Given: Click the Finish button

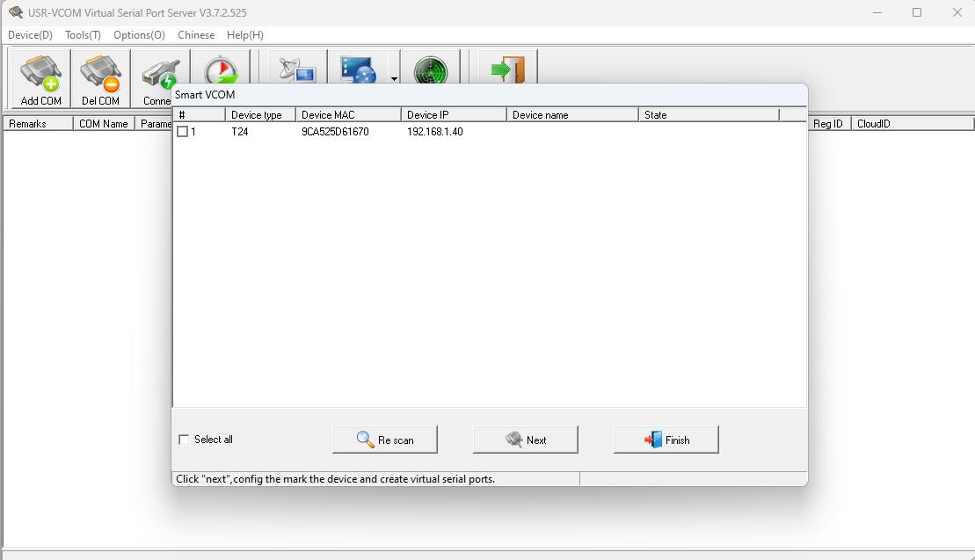Looking at the screenshot, I should pos(666,440).
